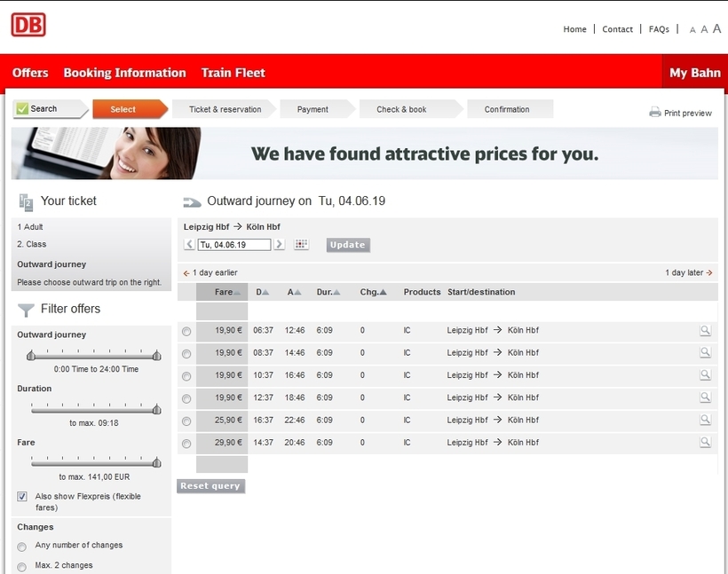Image resolution: width=728 pixels, height=574 pixels.
Task: Click the banner image with smiling woman
Action: click(107, 153)
